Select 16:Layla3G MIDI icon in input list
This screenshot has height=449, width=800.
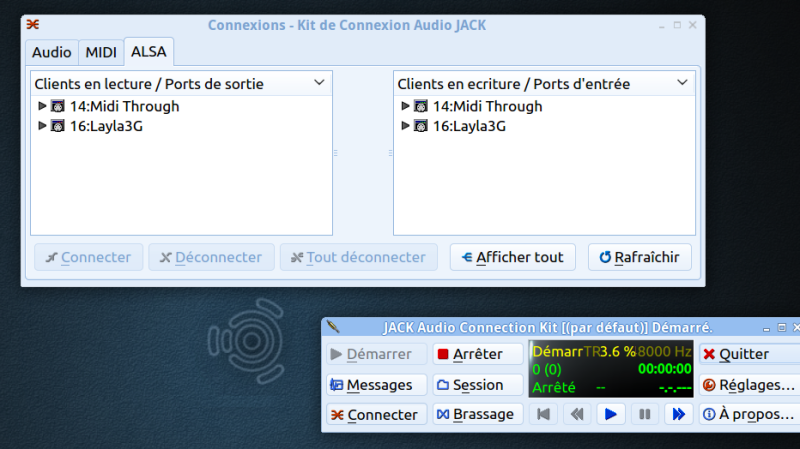(420, 126)
